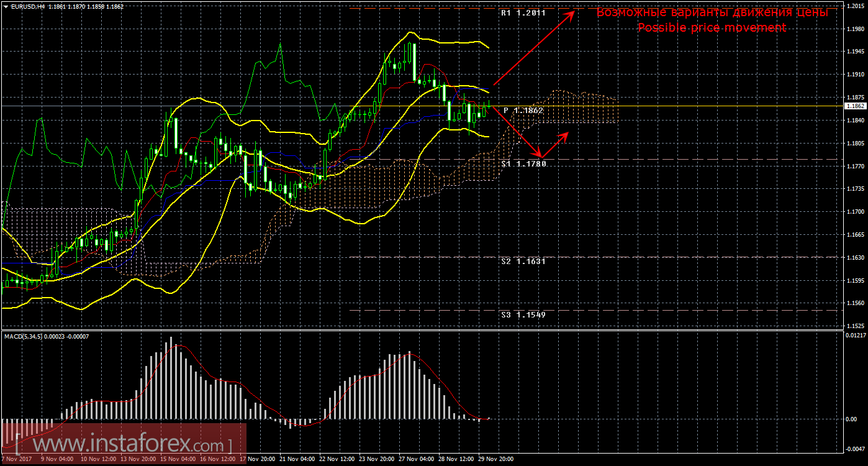Select the S3 1.1549 support label
The image size is (868, 466).
[x=523, y=315]
